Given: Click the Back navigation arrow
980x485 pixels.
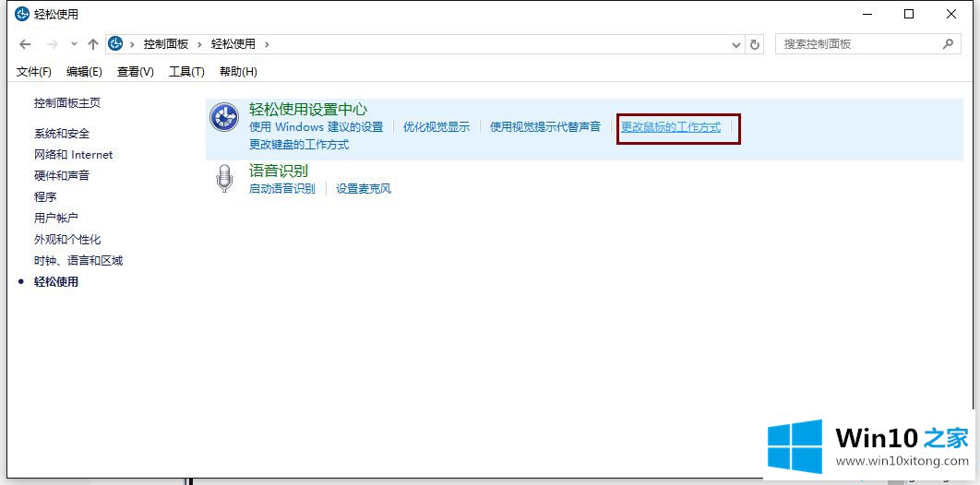Looking at the screenshot, I should 24,44.
